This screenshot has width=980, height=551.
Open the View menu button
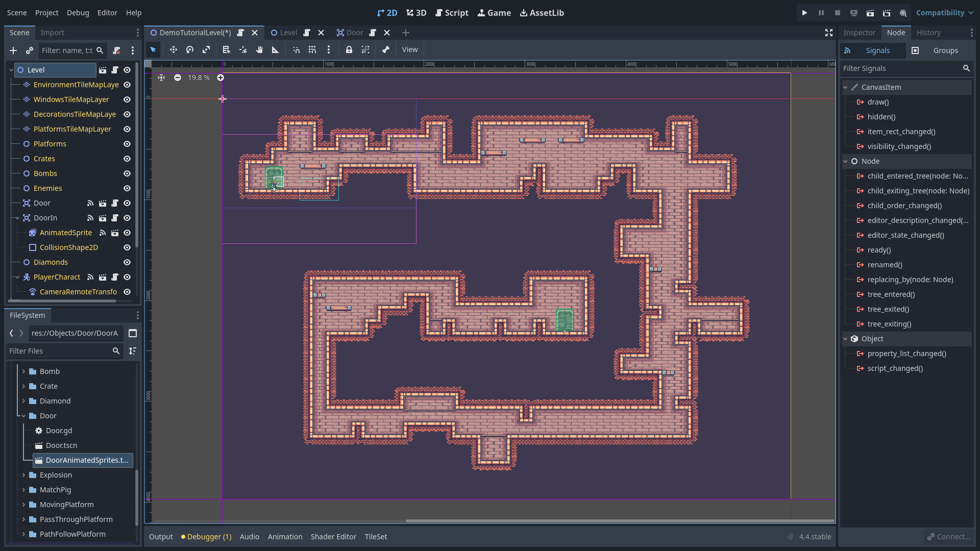point(409,49)
